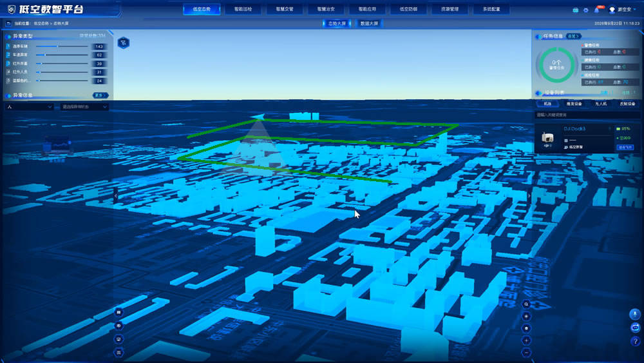Click the 低空态势 breadcrumb link
The width and height of the screenshot is (644, 363).
click(x=41, y=24)
